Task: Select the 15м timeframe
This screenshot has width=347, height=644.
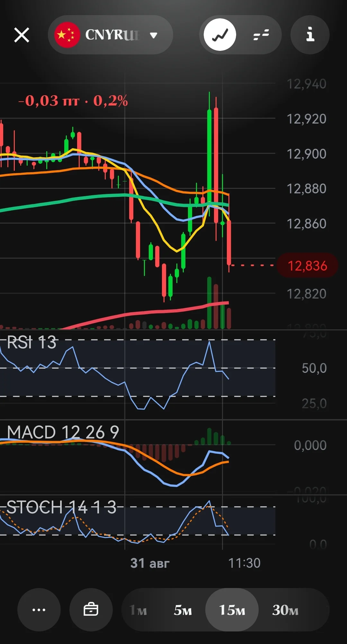Action: 232,610
